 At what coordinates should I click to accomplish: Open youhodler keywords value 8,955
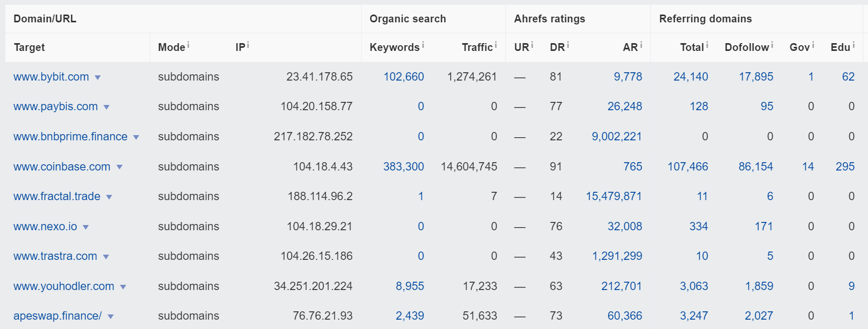click(410, 286)
